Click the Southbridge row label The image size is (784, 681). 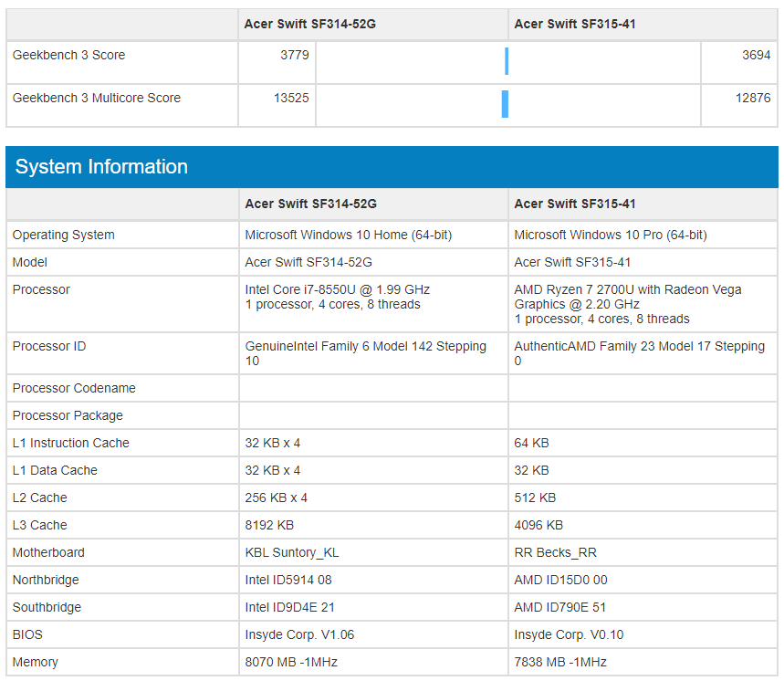47,608
